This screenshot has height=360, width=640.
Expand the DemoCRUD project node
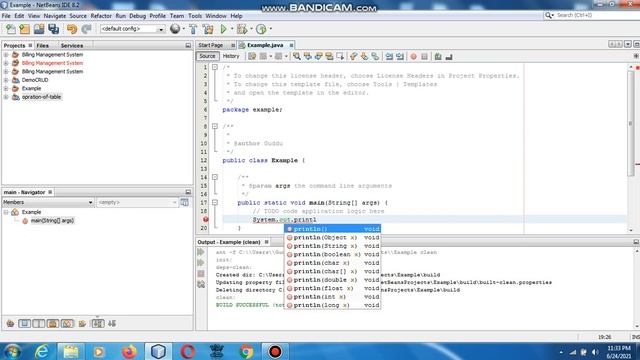(6, 80)
